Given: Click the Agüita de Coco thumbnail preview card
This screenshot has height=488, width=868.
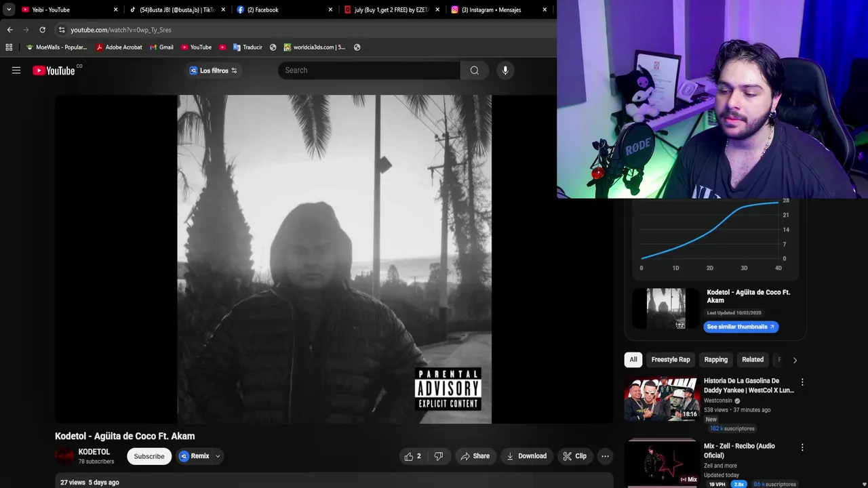Looking at the screenshot, I should [x=666, y=308].
